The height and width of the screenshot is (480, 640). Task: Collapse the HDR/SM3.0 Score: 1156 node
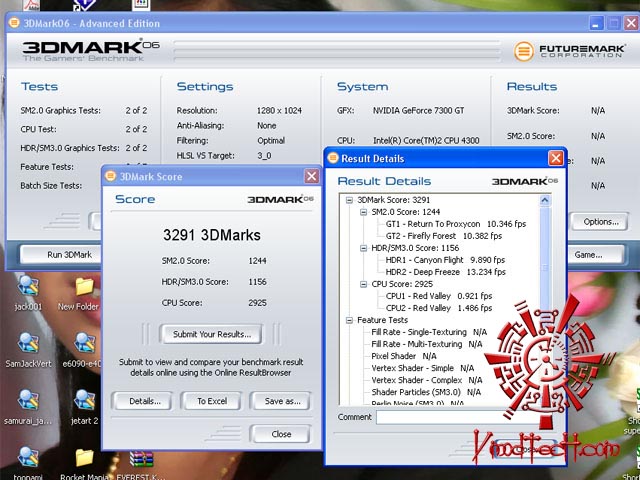coord(363,248)
